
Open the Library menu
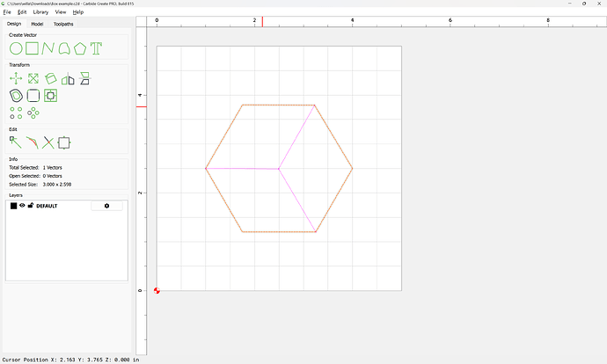(40, 12)
